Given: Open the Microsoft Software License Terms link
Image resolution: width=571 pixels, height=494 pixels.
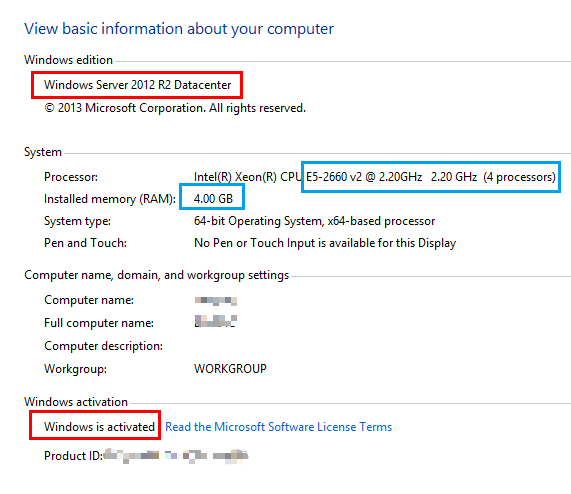Looking at the screenshot, I should (x=279, y=427).
